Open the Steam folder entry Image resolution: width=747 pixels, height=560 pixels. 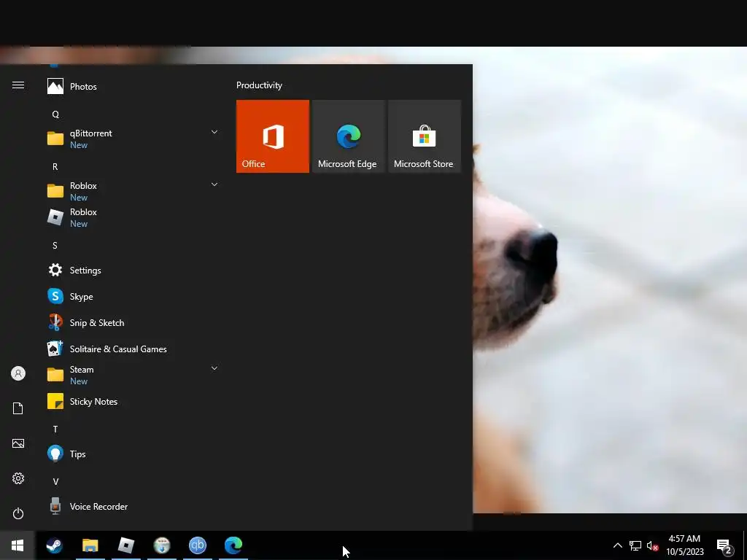point(133,375)
